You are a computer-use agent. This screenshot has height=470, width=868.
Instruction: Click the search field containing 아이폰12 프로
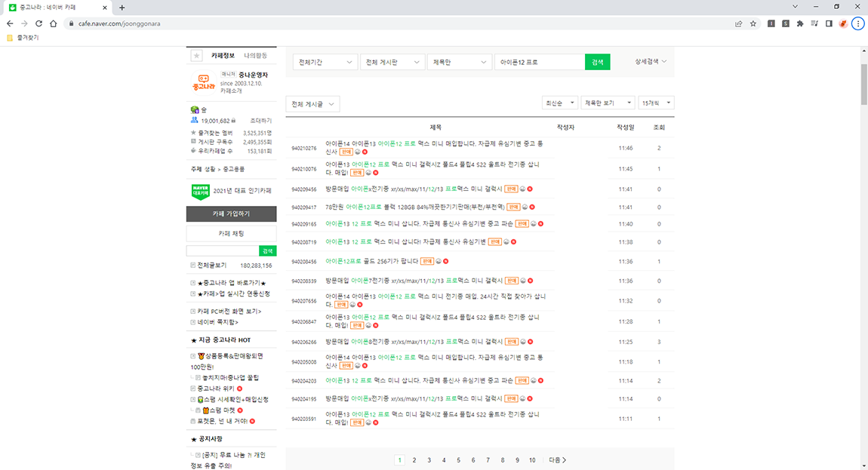[540, 62]
